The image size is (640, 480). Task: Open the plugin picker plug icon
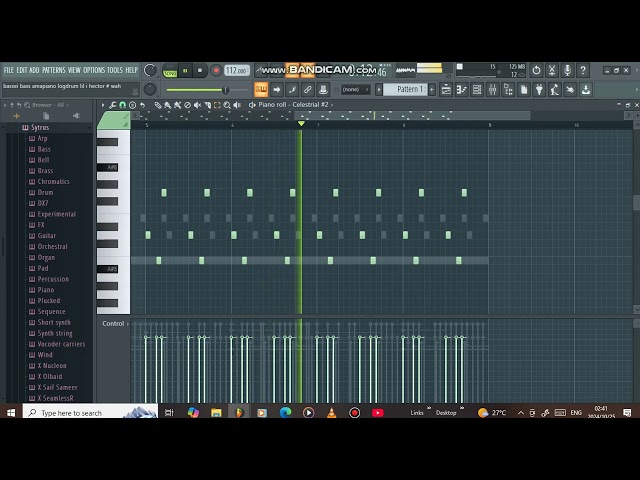click(x=539, y=89)
